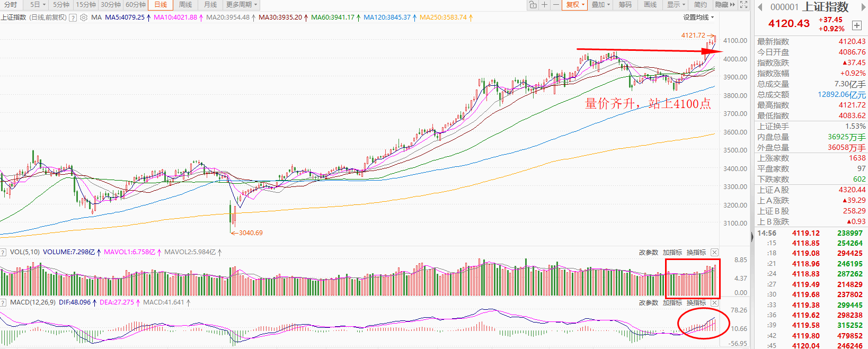Switch to the 周线 weekly tab
Viewport: 868px width, 349px height.
point(185,5)
